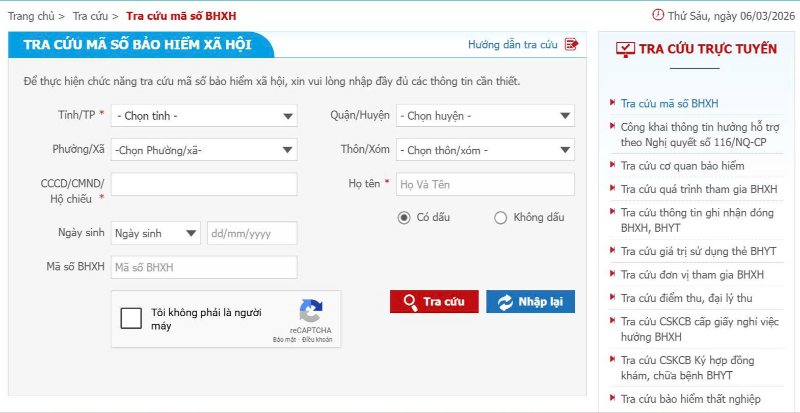Go to Tra cứu breadcrumb
The height and width of the screenshot is (413, 800).
pyautogui.click(x=90, y=16)
